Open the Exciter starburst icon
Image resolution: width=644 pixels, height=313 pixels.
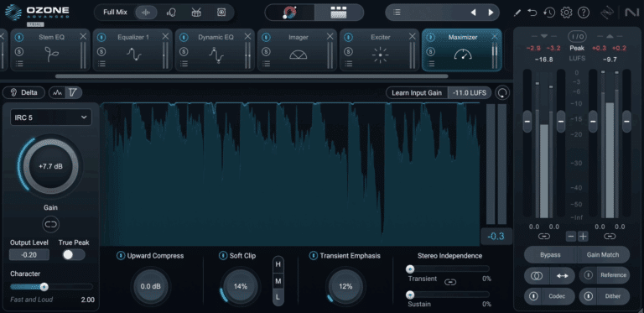pos(381,55)
